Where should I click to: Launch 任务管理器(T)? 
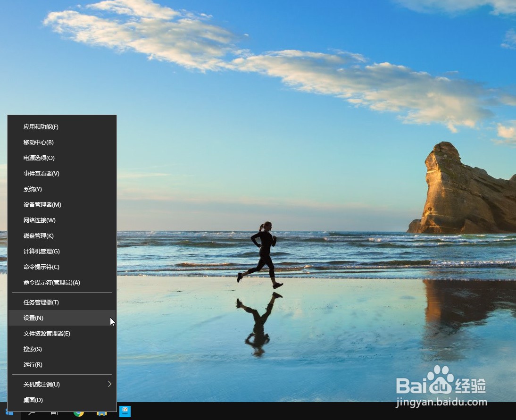tap(62, 302)
